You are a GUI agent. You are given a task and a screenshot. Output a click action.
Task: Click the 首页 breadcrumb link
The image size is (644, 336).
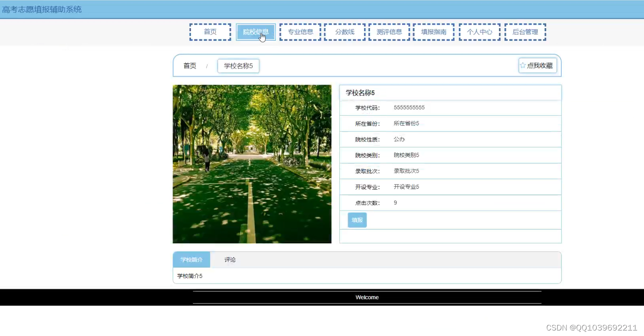tap(190, 66)
